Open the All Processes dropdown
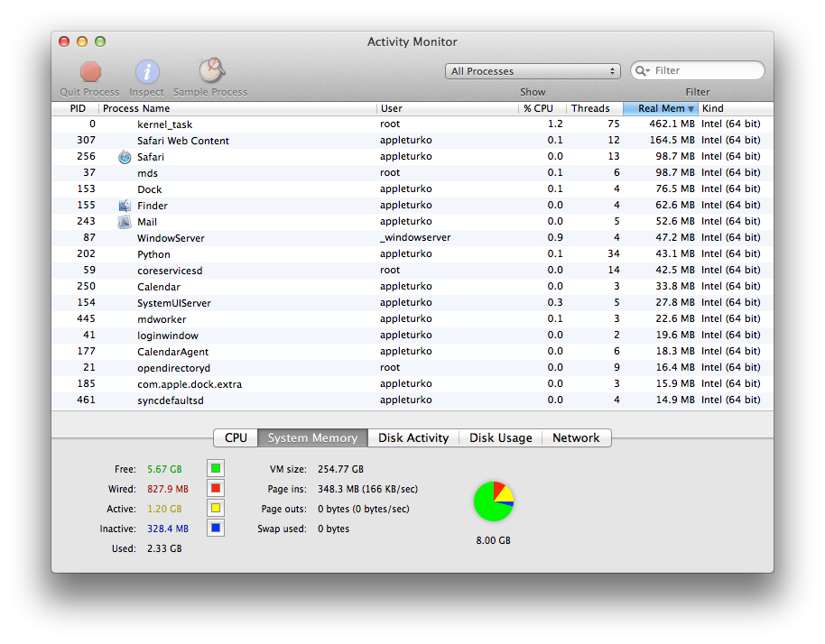 [x=533, y=71]
